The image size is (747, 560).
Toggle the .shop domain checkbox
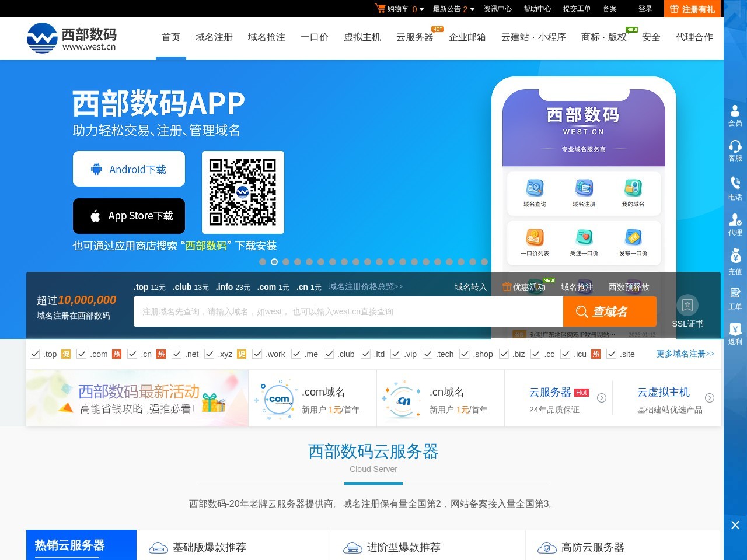click(465, 354)
